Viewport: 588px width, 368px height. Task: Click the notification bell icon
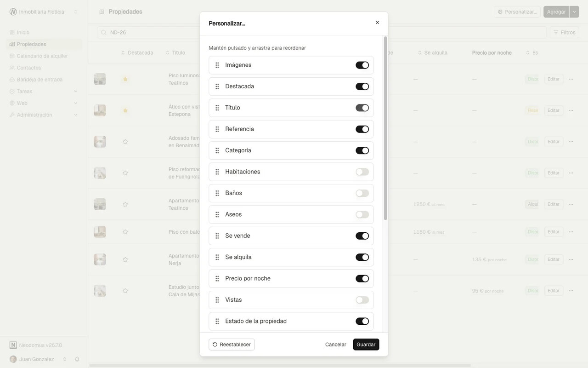[x=77, y=359]
